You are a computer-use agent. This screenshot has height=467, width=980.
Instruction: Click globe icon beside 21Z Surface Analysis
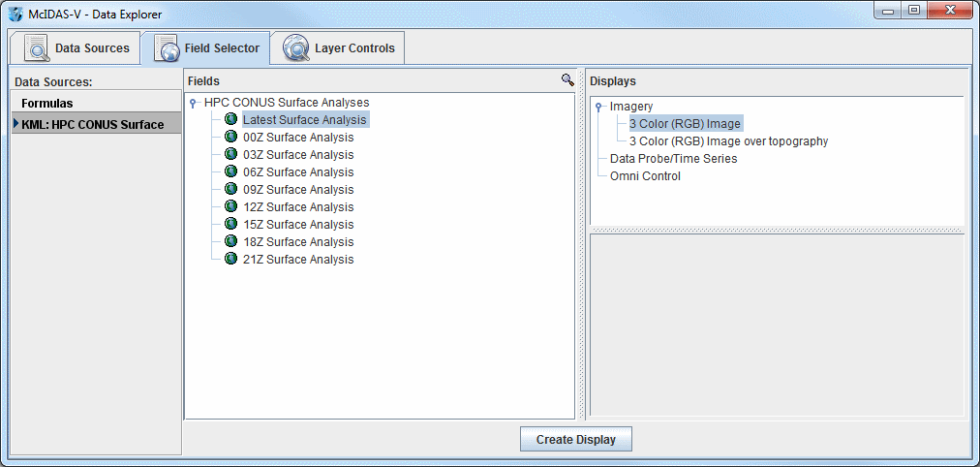(x=230, y=260)
